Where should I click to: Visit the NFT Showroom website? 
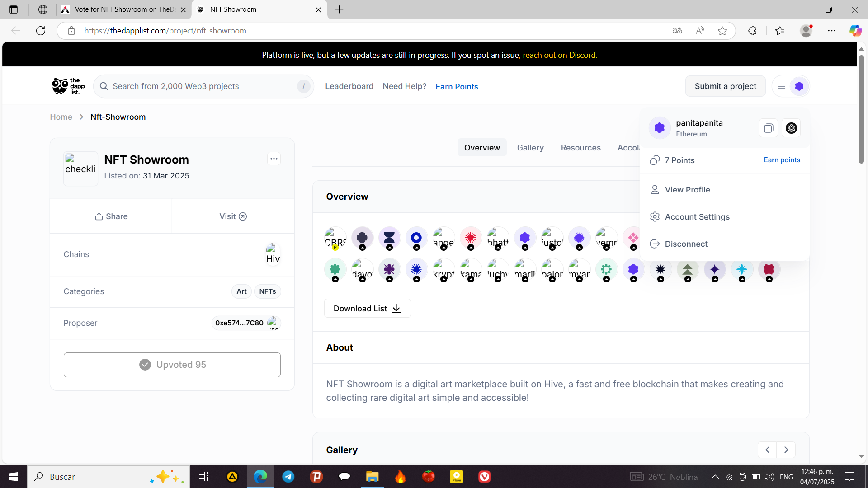[233, 216]
